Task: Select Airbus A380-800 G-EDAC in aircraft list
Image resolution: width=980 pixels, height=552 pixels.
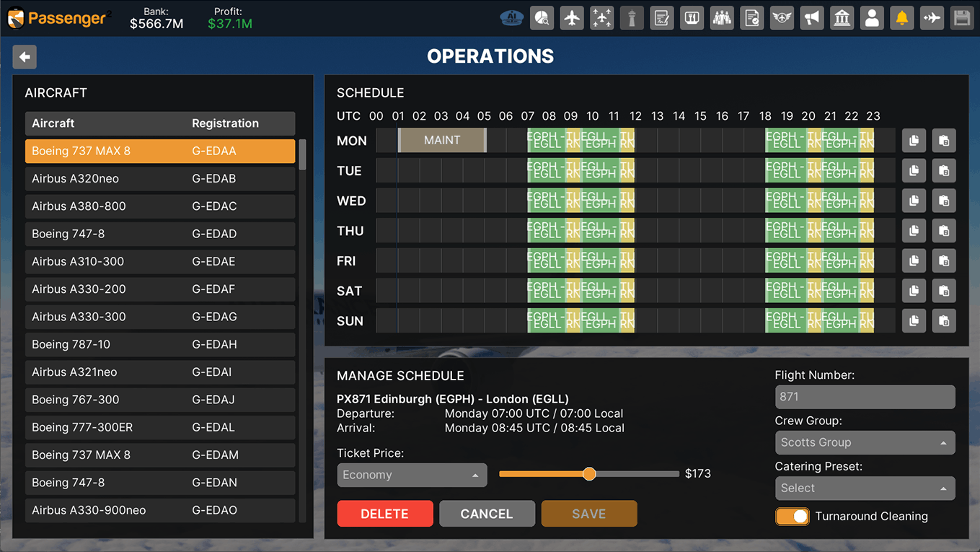Action: coord(159,206)
